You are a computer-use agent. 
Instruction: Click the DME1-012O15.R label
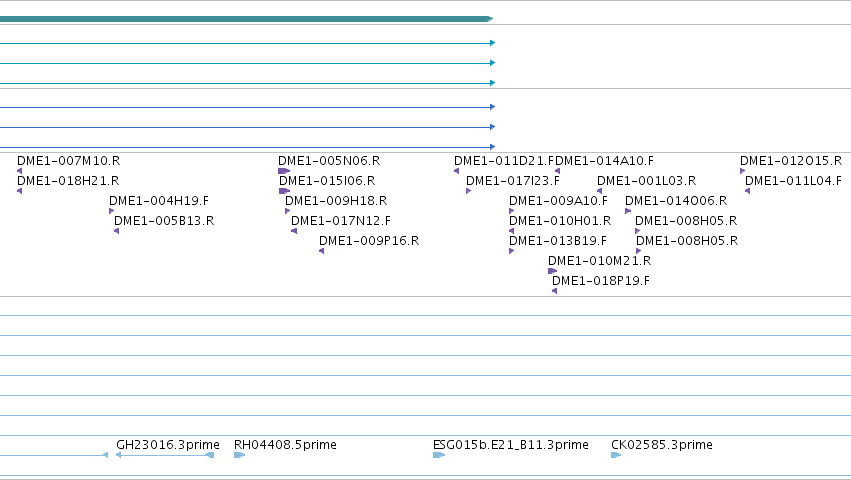click(x=791, y=161)
